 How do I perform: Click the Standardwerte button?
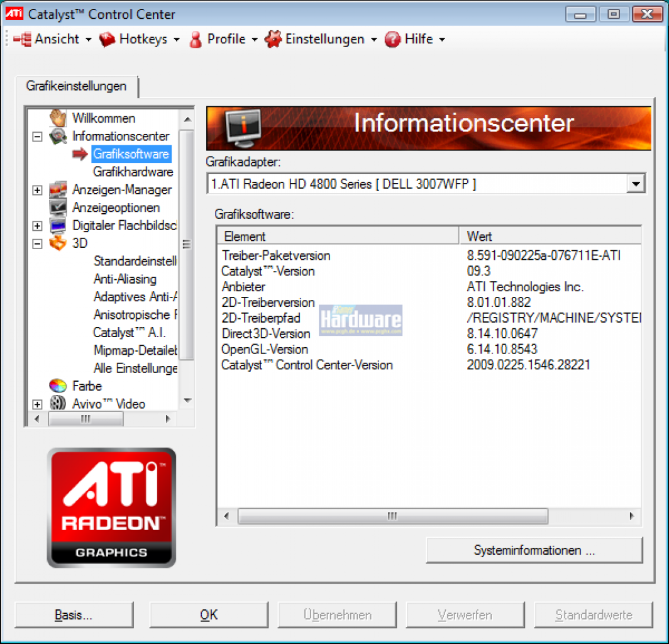tap(594, 615)
